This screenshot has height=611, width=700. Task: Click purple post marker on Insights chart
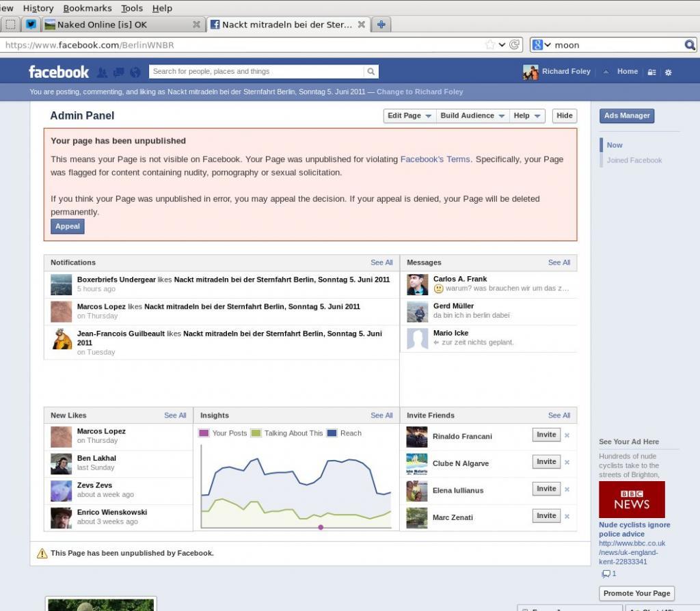coord(321,527)
